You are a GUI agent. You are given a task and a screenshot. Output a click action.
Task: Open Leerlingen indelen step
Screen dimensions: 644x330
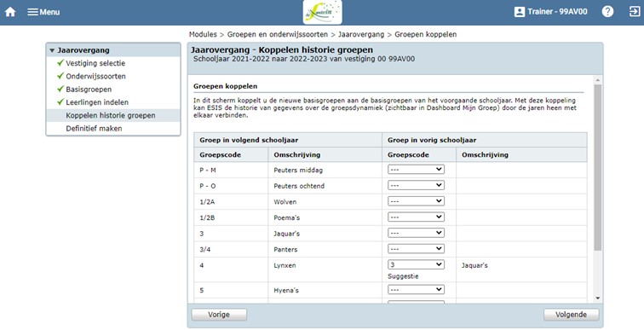pyautogui.click(x=97, y=102)
